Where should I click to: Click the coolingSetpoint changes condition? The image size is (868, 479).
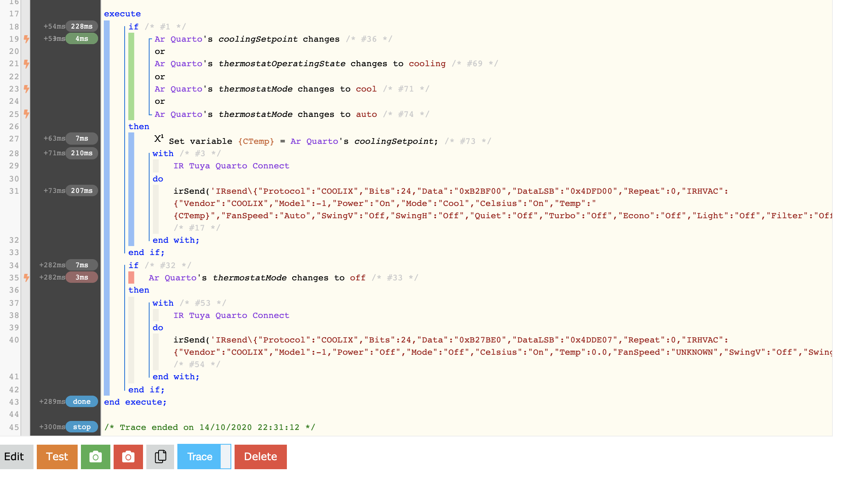[247, 39]
